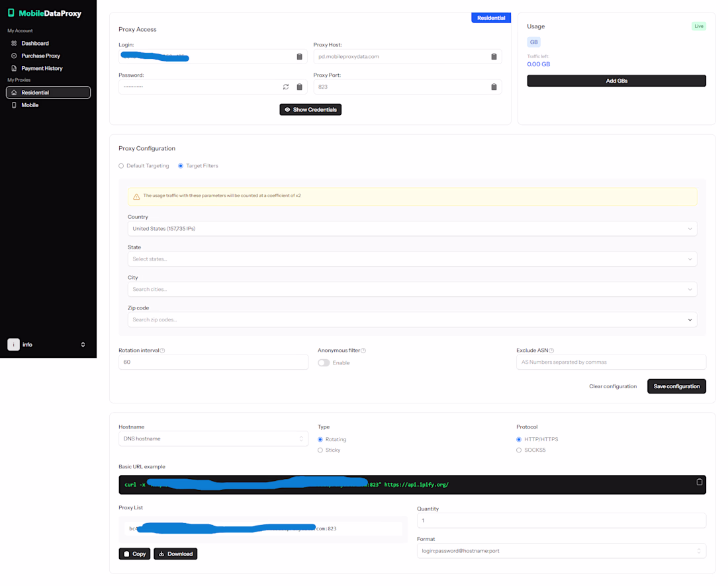Click the info account avatar
The image size is (728, 586).
tap(13, 345)
